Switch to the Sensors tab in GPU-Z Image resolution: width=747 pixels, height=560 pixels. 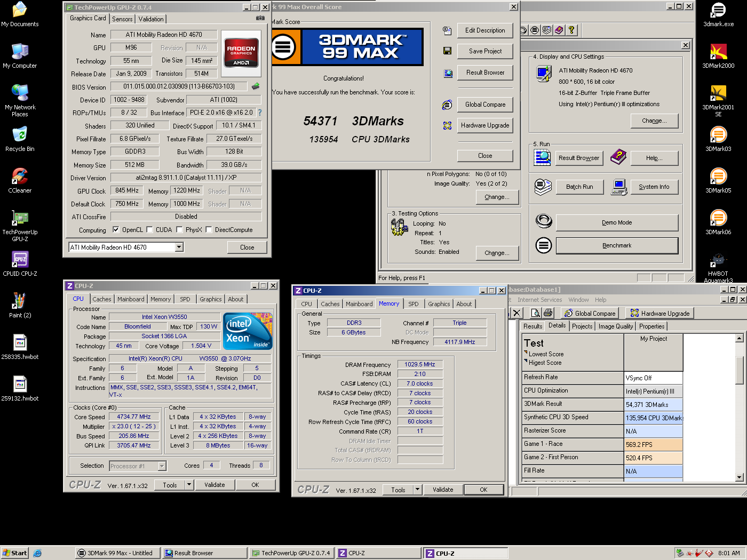[x=122, y=19]
